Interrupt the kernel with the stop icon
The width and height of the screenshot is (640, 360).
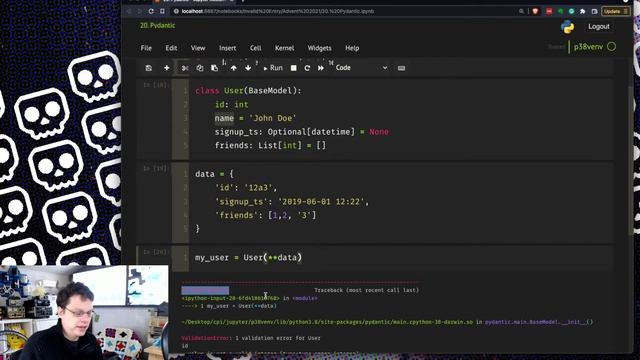click(x=293, y=68)
